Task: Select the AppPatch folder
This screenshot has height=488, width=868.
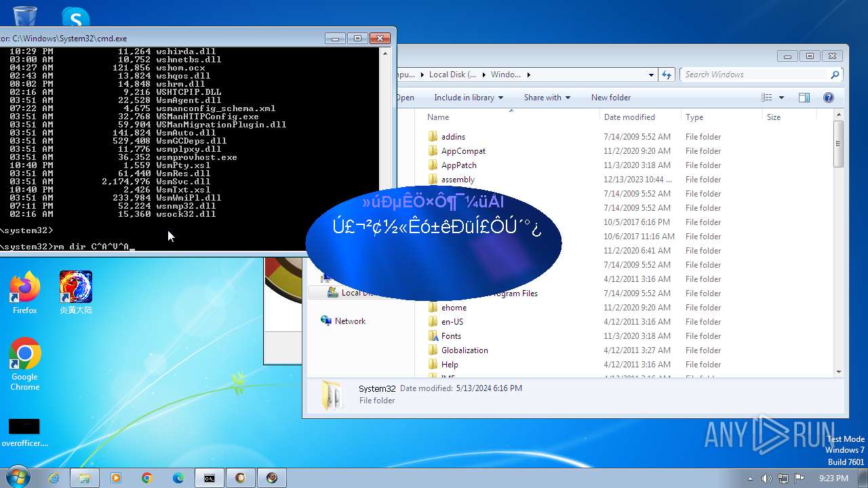Action: click(x=458, y=165)
